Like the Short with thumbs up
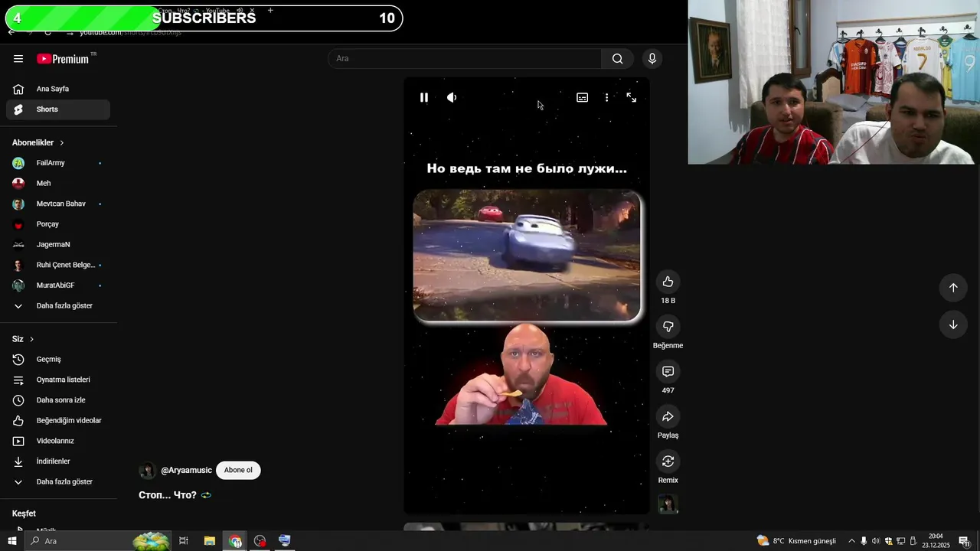The height and width of the screenshot is (551, 980). point(668,282)
